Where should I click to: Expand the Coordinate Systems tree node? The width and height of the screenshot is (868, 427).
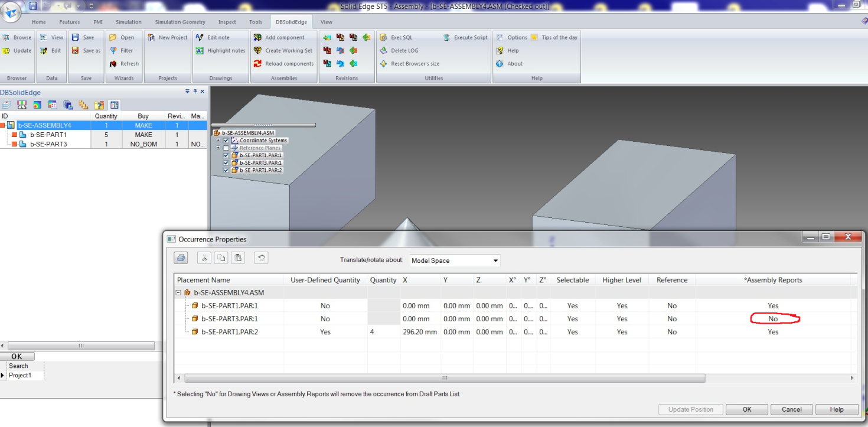[x=218, y=141]
